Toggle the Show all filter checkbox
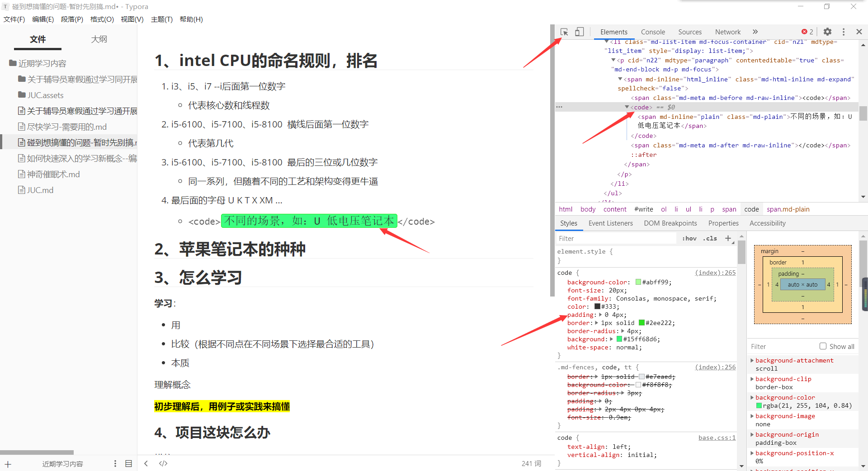 click(x=823, y=346)
